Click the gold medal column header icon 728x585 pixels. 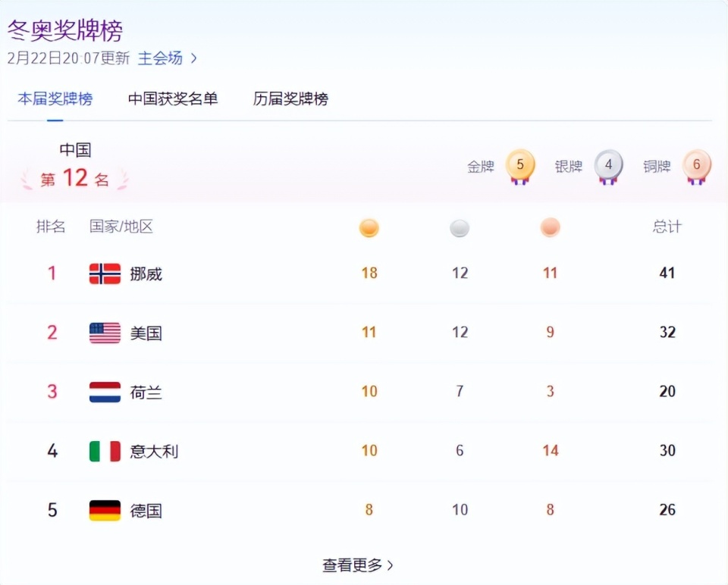click(369, 227)
